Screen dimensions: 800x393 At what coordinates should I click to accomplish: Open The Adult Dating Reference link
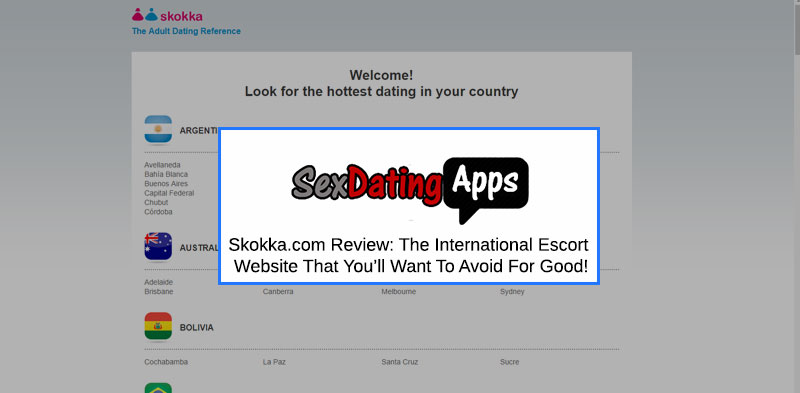(186, 31)
